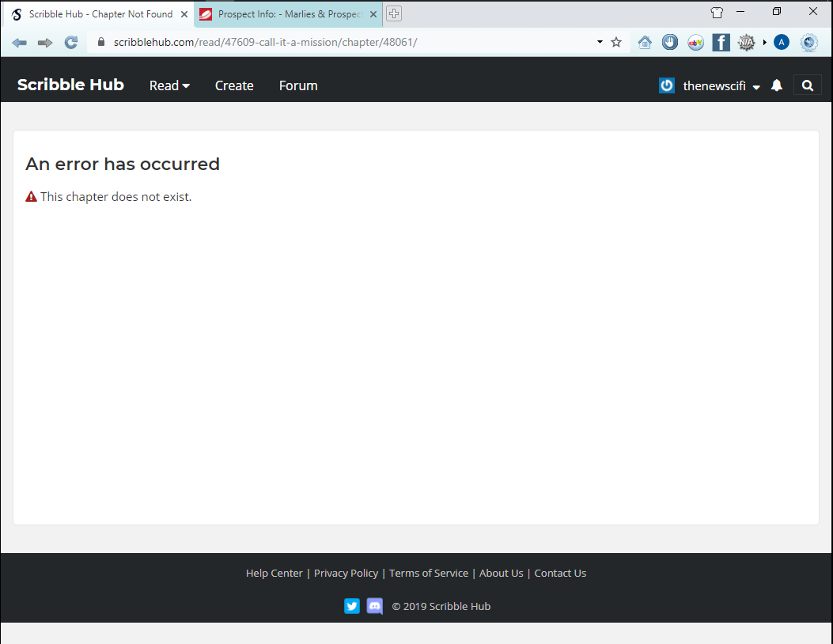Click the stop-hand extension icon

670,43
